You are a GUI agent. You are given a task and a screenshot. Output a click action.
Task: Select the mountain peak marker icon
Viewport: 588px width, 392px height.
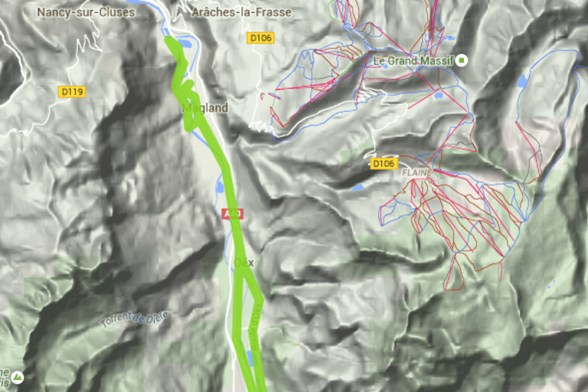click(x=18, y=377)
